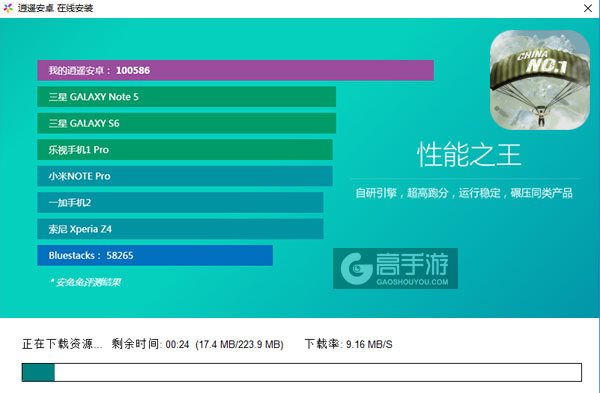Click the 三星 GALAXY S6 bar
Image resolution: width=600 pixels, height=393 pixels.
[186, 123]
